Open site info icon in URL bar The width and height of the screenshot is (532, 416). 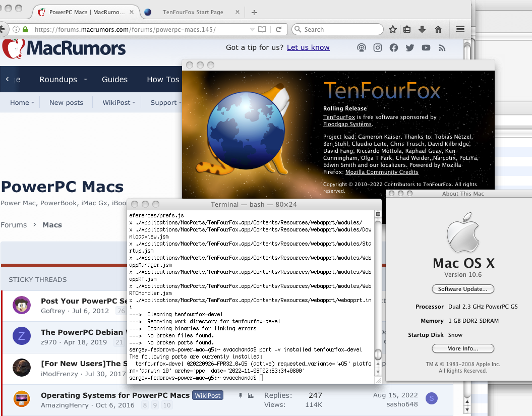[16, 29]
